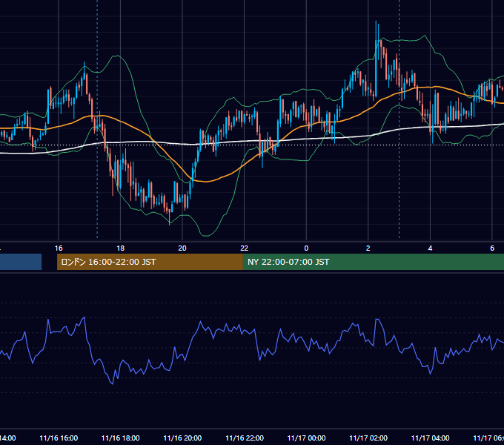Click the '11/16 18:00' date label
Image resolution: width=504 pixels, height=445 pixels.
tap(121, 438)
